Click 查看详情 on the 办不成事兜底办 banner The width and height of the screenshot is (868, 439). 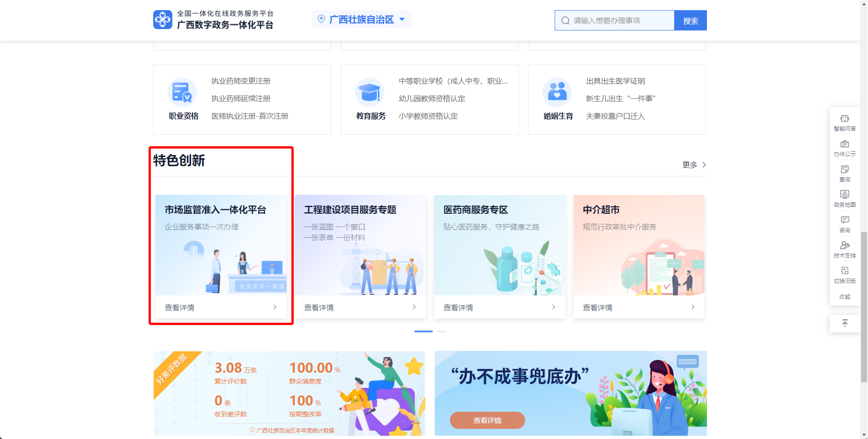click(487, 420)
